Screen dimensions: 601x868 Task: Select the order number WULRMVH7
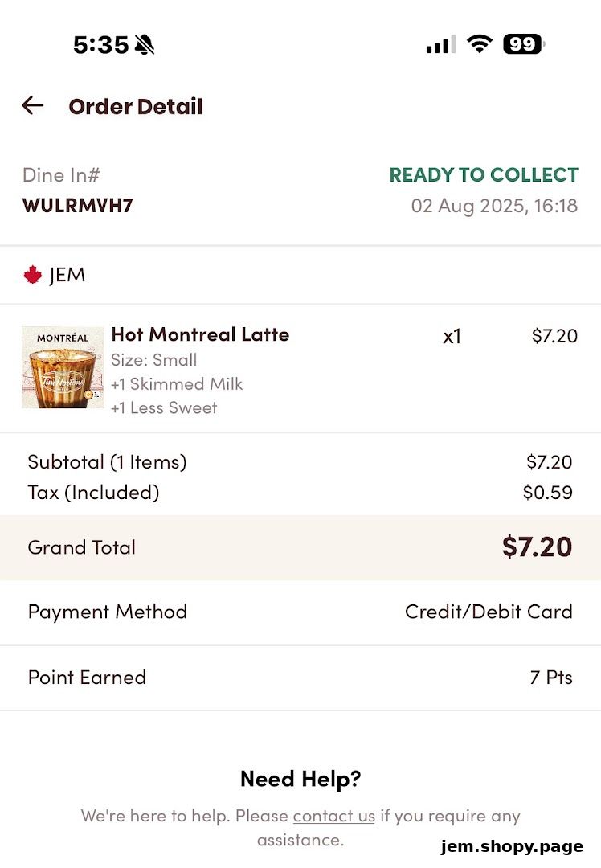pos(77,206)
